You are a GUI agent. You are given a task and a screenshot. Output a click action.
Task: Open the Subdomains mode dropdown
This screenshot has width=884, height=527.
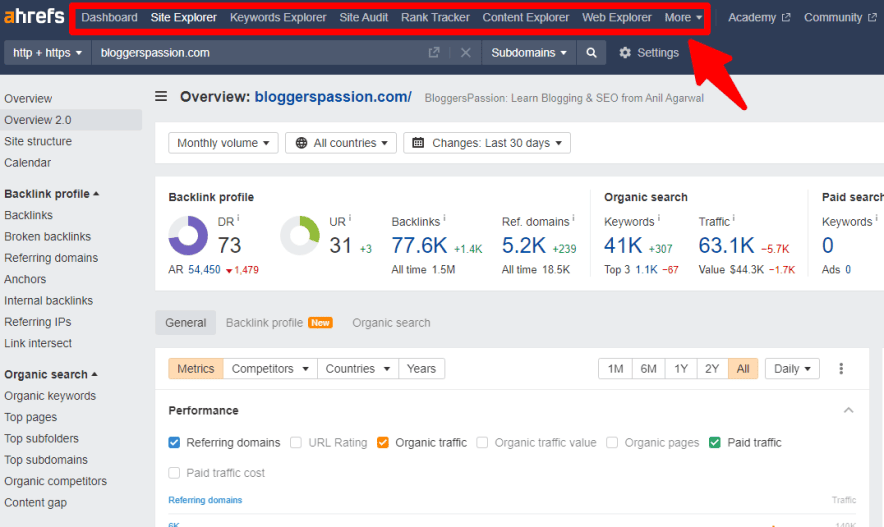click(528, 52)
